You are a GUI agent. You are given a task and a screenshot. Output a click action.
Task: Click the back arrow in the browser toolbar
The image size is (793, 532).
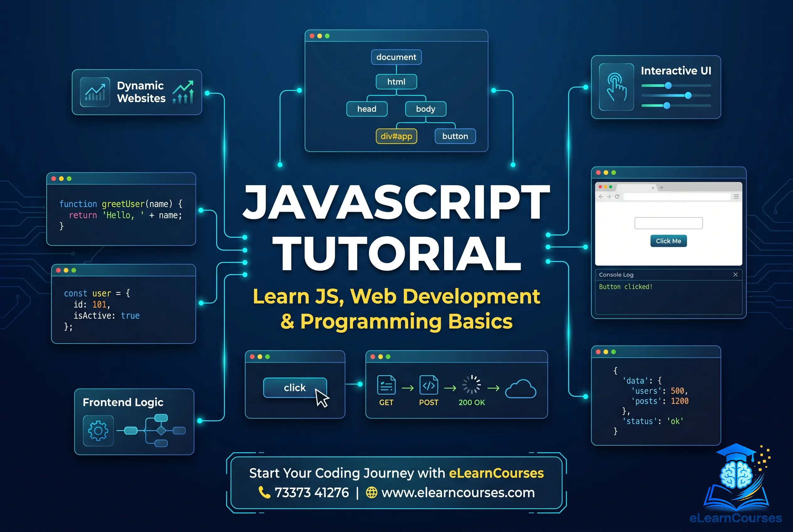(x=601, y=197)
